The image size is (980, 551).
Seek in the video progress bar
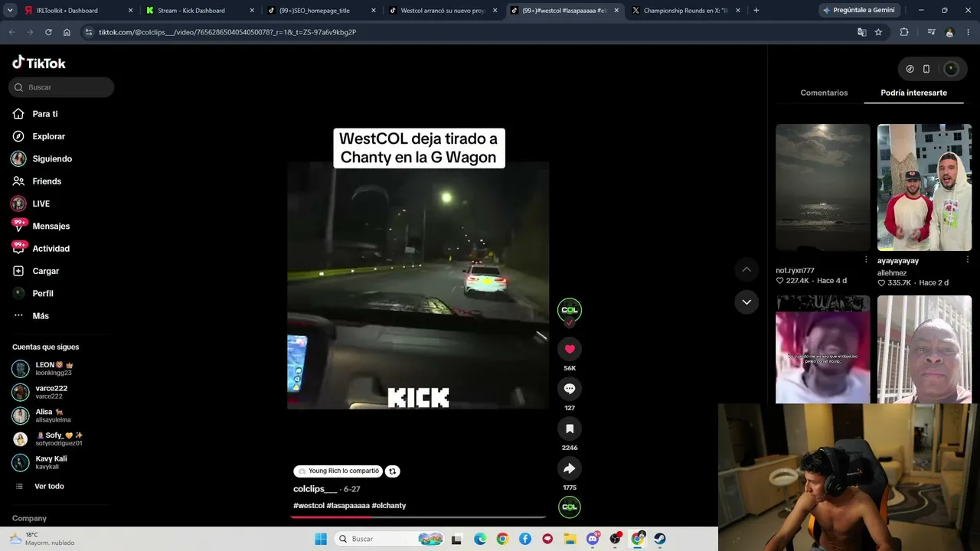pyautogui.click(x=418, y=517)
